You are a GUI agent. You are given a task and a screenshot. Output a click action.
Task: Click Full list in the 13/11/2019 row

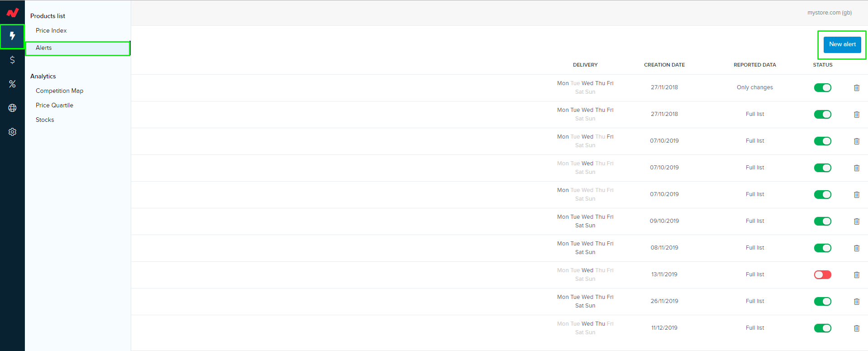(755, 274)
